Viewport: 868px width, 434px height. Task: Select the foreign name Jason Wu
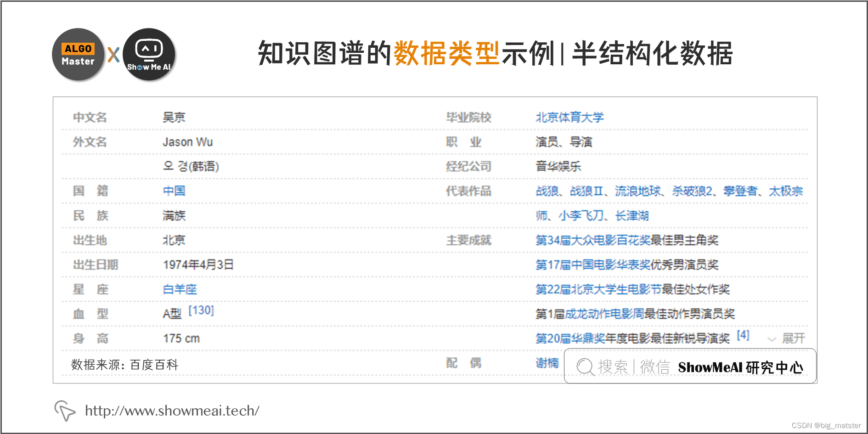tap(188, 142)
